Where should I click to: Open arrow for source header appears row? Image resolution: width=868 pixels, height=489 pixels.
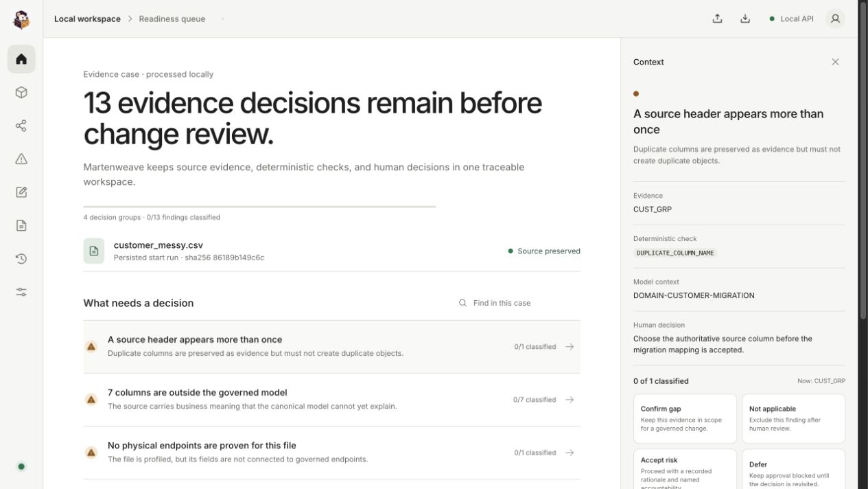(x=570, y=347)
